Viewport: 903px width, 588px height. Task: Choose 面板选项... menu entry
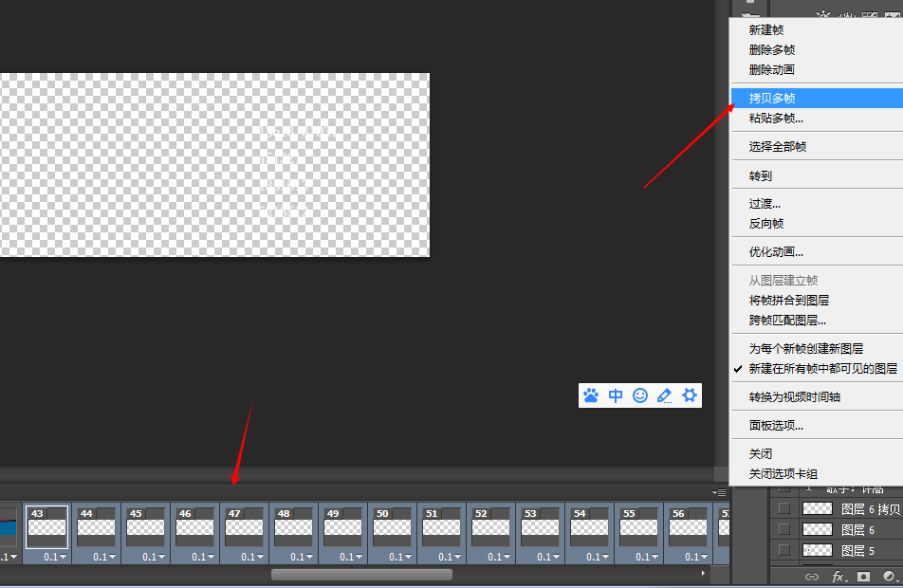pos(818,426)
